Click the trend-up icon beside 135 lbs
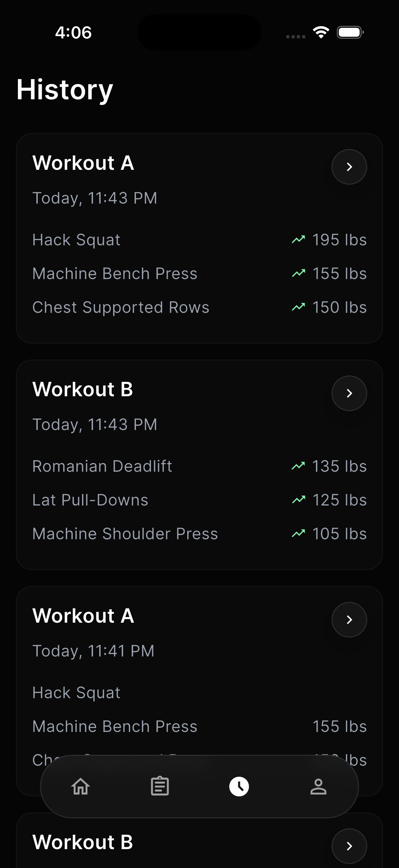The height and width of the screenshot is (868, 399). 298,466
